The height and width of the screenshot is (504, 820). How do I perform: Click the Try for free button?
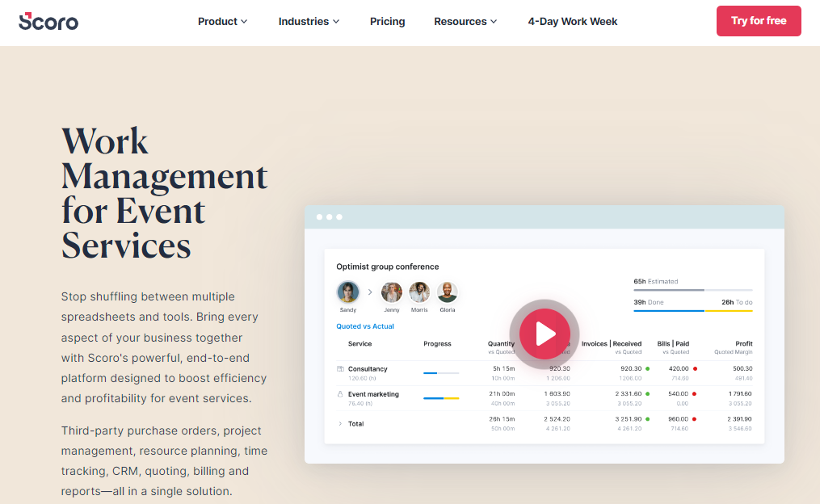759,21
